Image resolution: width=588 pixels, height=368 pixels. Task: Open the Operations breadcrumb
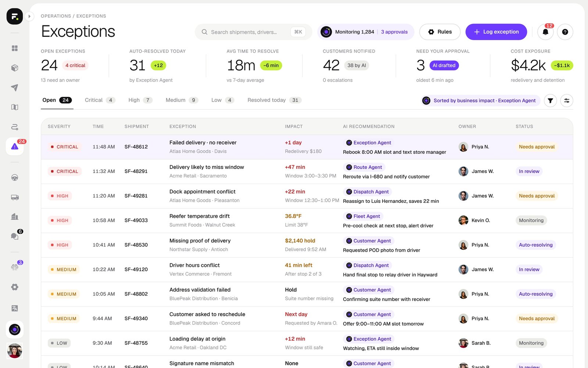coord(56,16)
